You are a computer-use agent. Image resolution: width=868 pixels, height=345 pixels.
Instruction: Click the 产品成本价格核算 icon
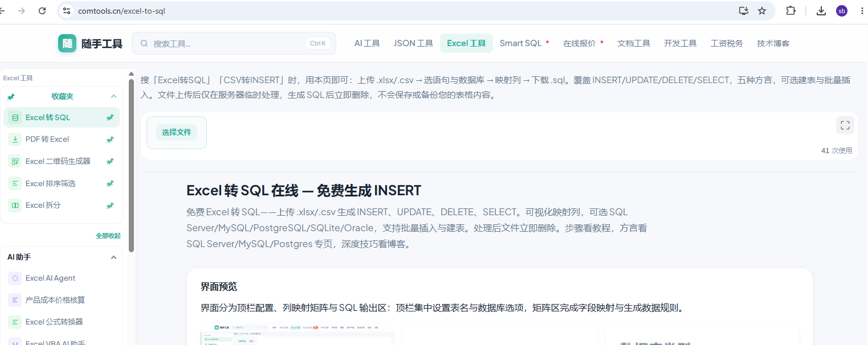(x=15, y=299)
